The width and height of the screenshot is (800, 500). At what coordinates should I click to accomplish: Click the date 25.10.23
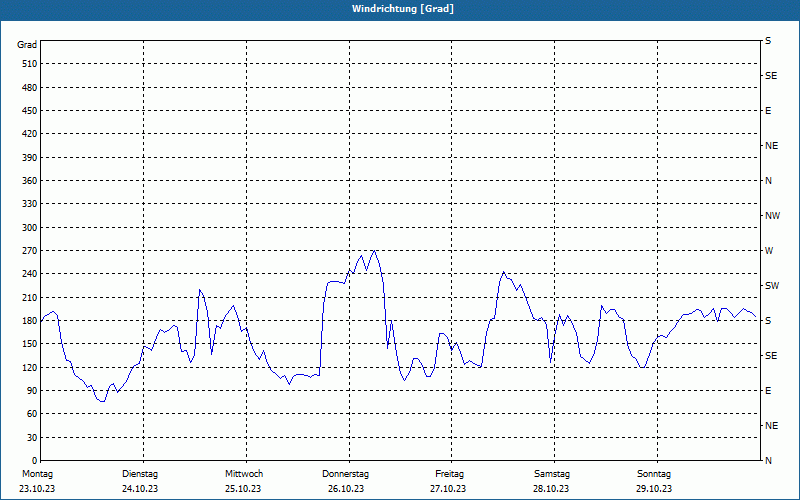pos(243,488)
